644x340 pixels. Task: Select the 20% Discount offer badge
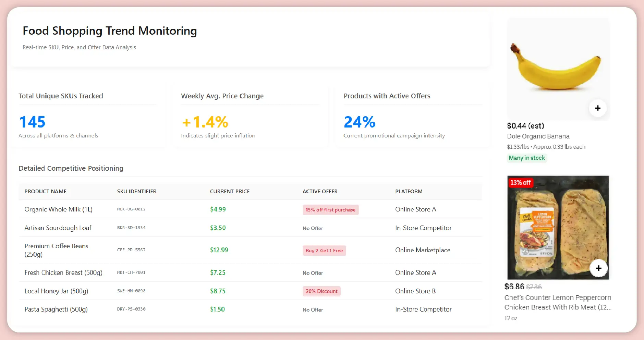(x=321, y=291)
